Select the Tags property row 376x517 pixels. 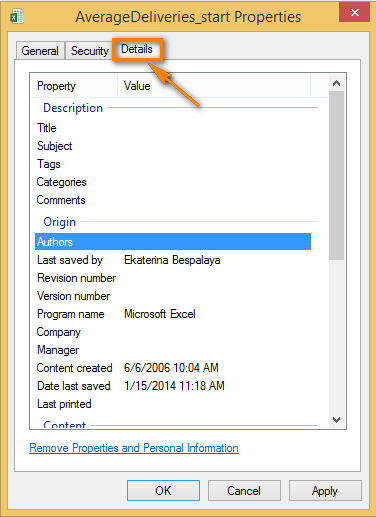tap(173, 164)
